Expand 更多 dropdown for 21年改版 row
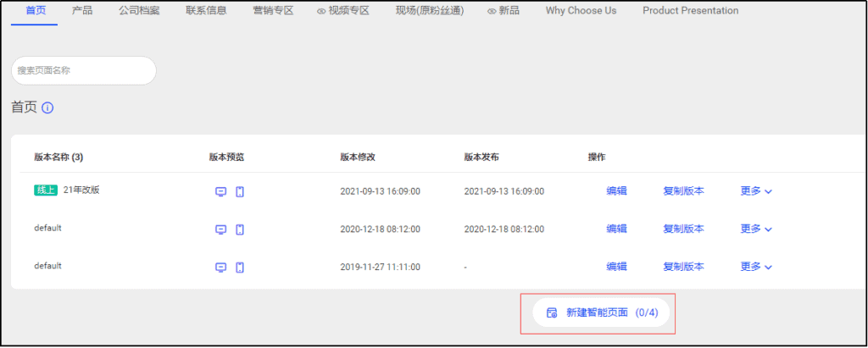 756,191
